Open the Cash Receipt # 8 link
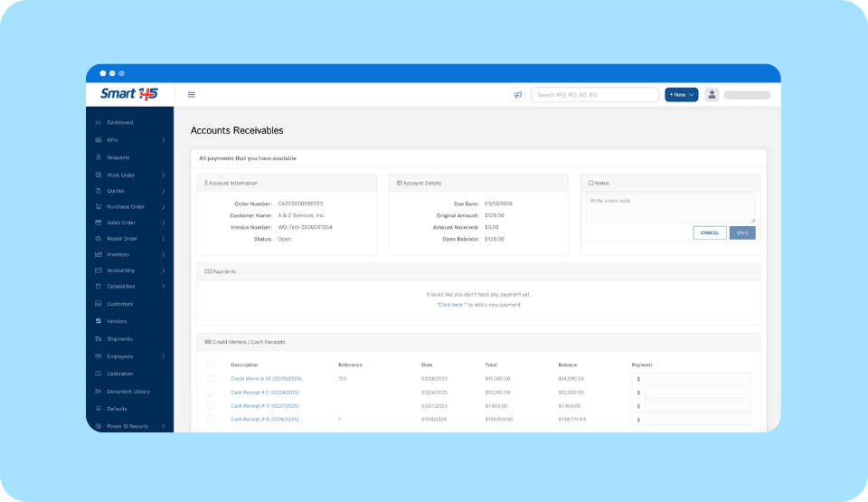Image resolution: width=868 pixels, height=502 pixels. [265, 420]
